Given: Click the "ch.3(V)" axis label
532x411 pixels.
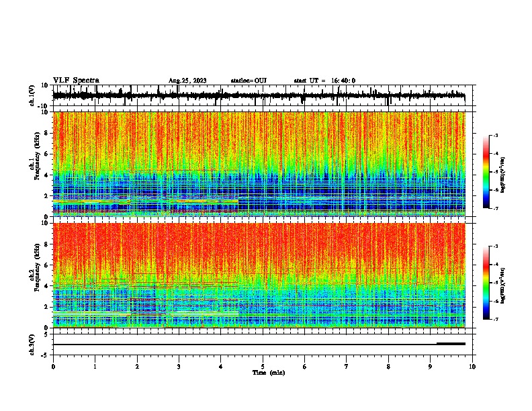Looking at the screenshot, I should point(32,345).
